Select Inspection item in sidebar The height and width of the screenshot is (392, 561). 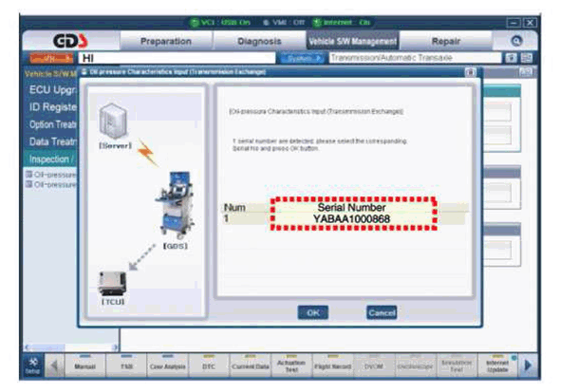click(51, 159)
